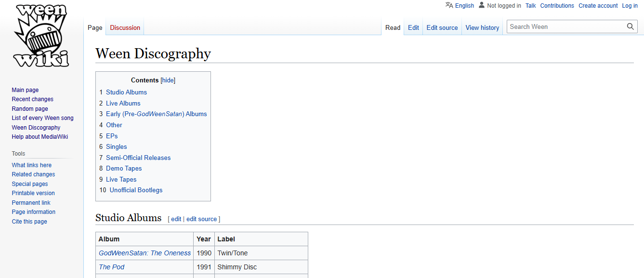The height and width of the screenshot is (278, 644).
Task: Click the 1990 year cell
Action: pyautogui.click(x=204, y=253)
